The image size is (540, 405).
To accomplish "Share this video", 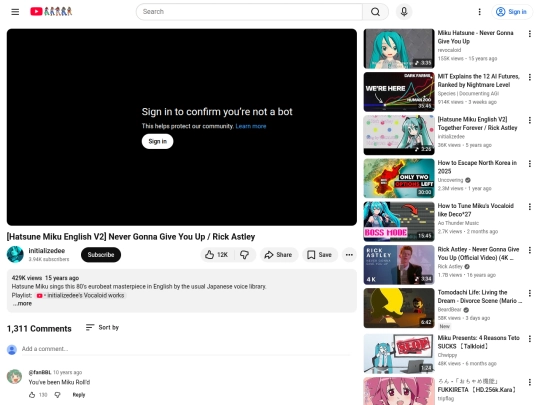I will 278,255.
